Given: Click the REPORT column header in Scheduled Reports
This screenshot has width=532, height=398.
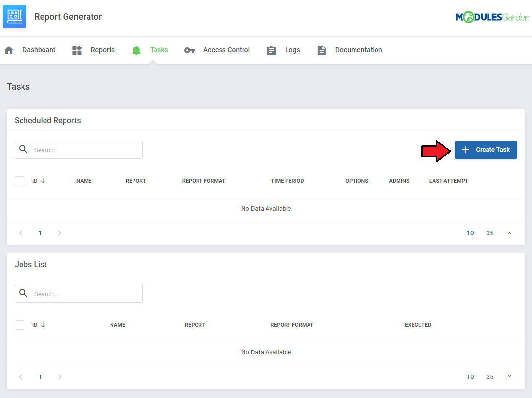Looking at the screenshot, I should click(136, 181).
